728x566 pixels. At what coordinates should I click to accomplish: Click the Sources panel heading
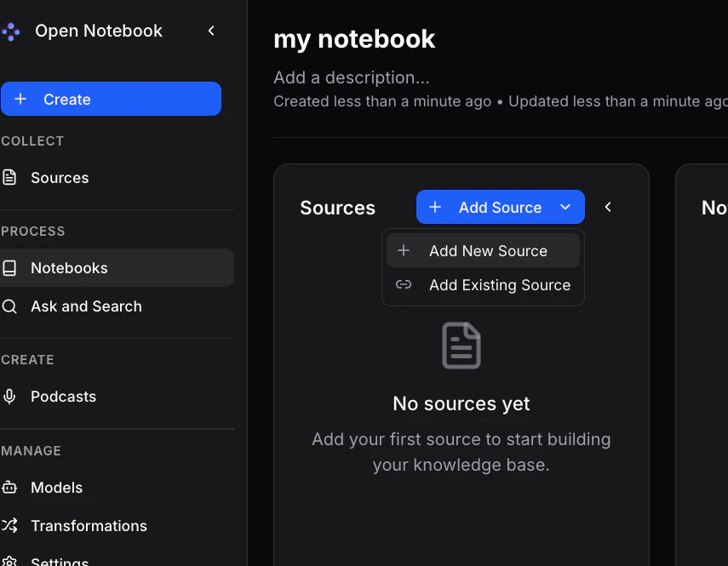[337, 208]
